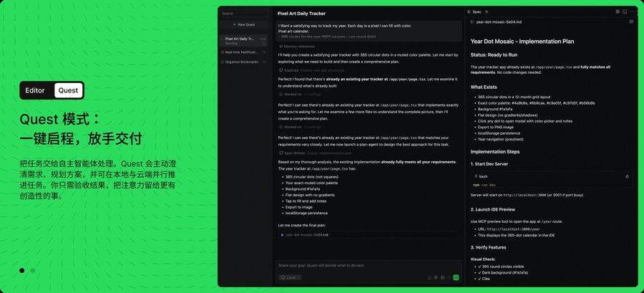Viewport: 644px width, 293px height.
Task: Click the New Quest button
Action: coord(244,24)
